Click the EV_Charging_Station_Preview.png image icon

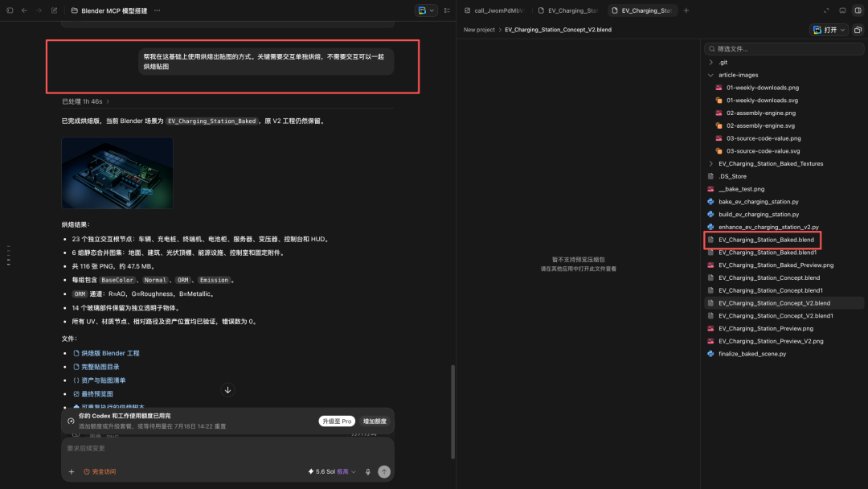[710, 329]
